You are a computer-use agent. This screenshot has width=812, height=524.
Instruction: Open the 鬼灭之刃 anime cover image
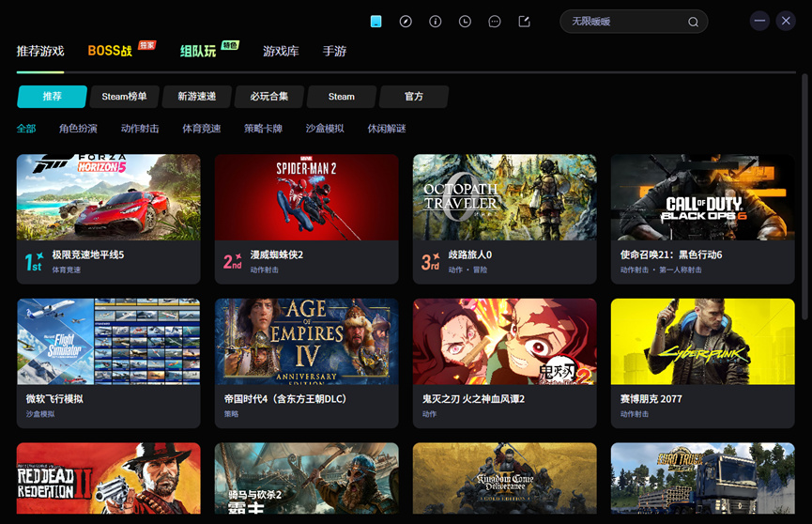tap(504, 341)
